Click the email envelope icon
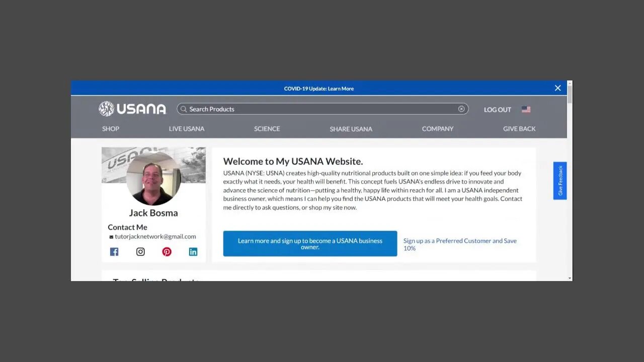 (x=111, y=237)
